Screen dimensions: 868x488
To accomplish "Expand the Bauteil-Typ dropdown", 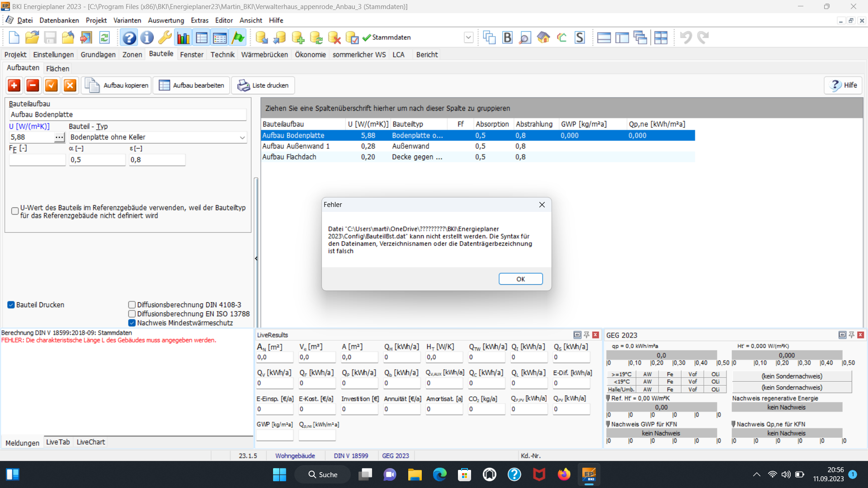I will pyautogui.click(x=242, y=137).
